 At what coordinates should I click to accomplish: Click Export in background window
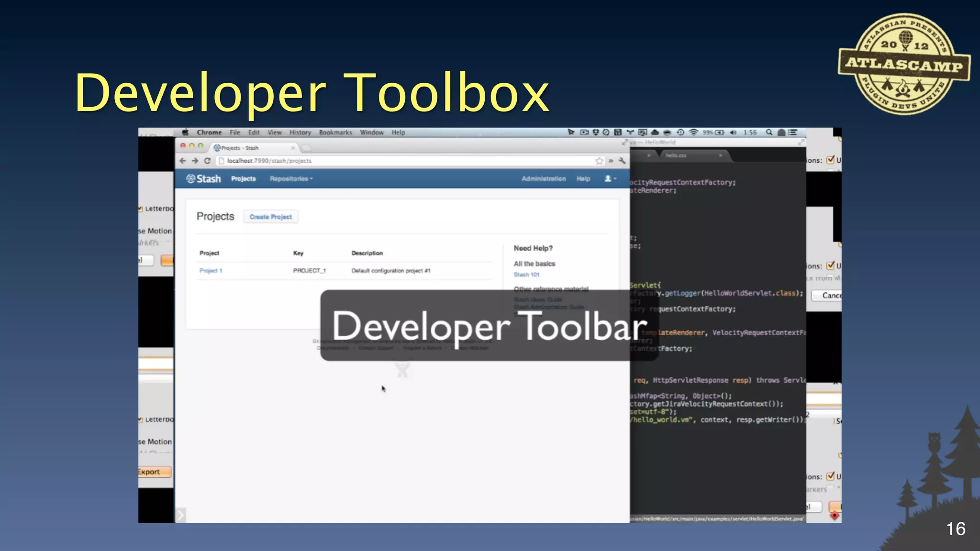coord(155,472)
